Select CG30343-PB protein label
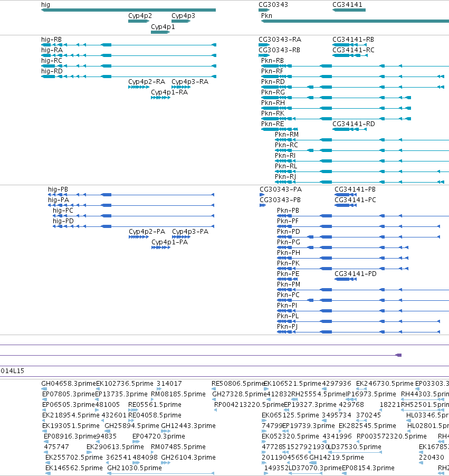This screenshot has width=449, height=476. tap(280, 200)
